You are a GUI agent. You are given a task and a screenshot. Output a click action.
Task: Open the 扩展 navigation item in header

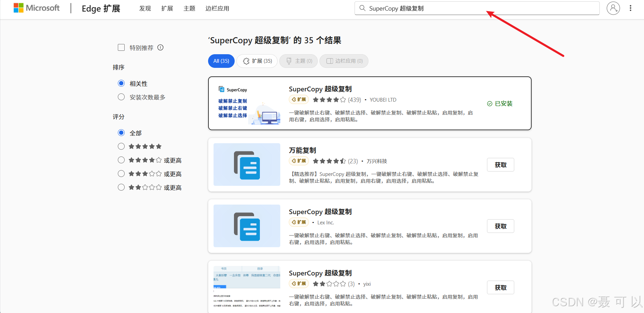coord(167,8)
